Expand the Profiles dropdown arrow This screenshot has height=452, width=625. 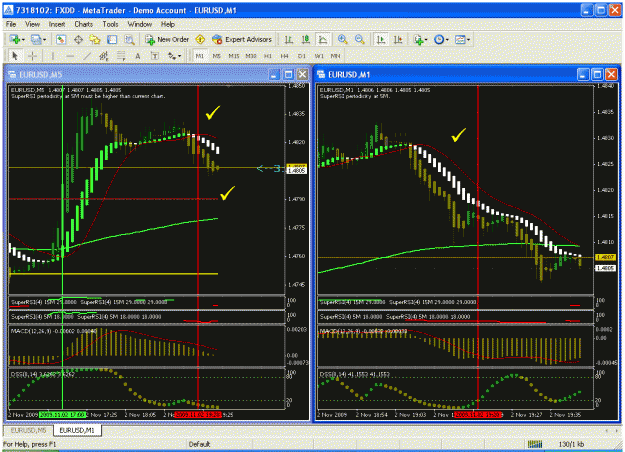44,39
